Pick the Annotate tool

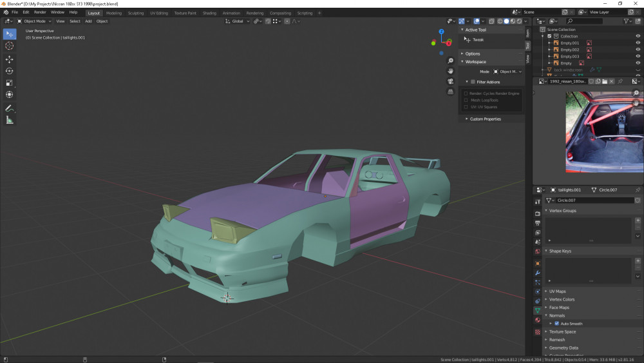pos(10,108)
